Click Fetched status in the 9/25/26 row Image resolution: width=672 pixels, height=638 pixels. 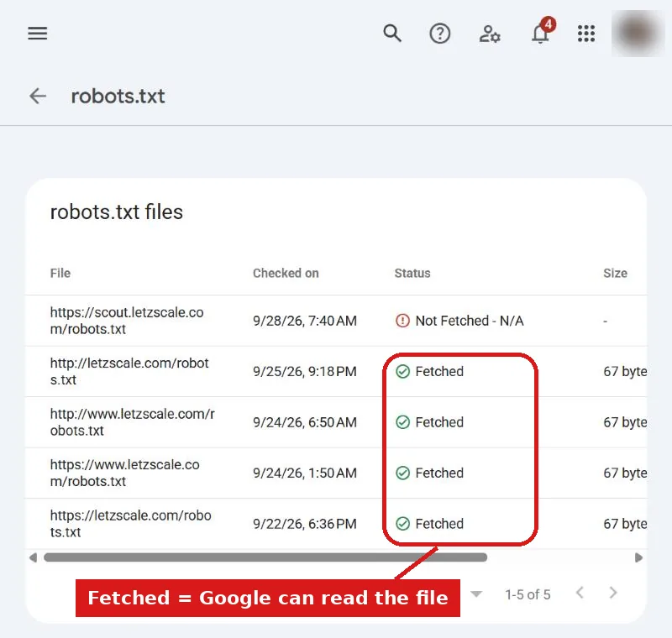click(439, 371)
